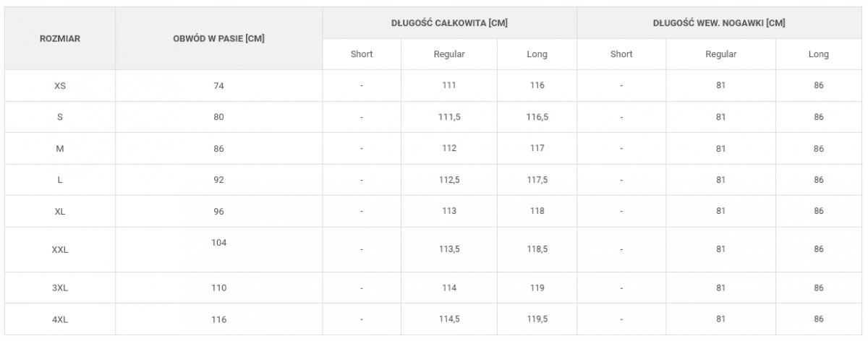Click the DŁUGOŚĆ CAŁKOWITA [CM] header
The image size is (868, 341).
[449, 23]
